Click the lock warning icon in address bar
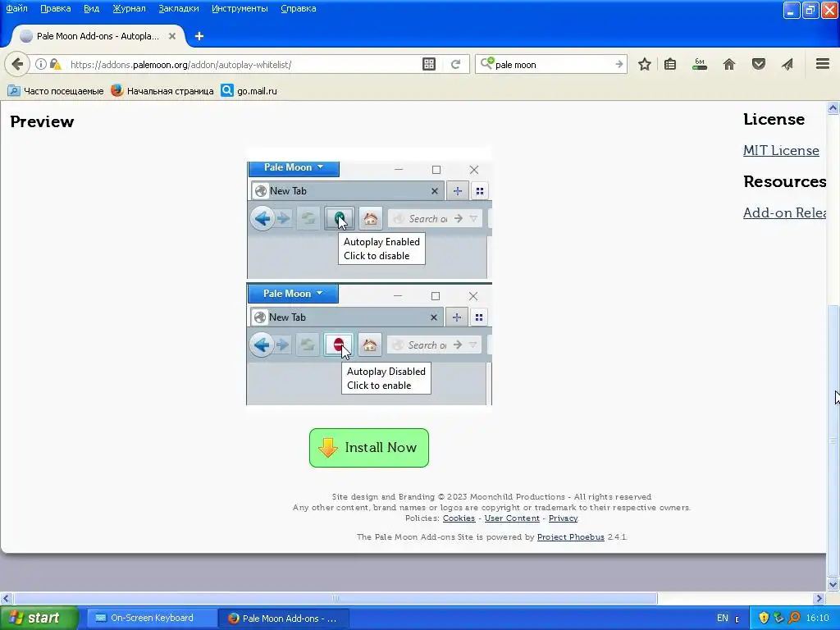Screen dimensions: 840x630 pyautogui.click(x=55, y=64)
